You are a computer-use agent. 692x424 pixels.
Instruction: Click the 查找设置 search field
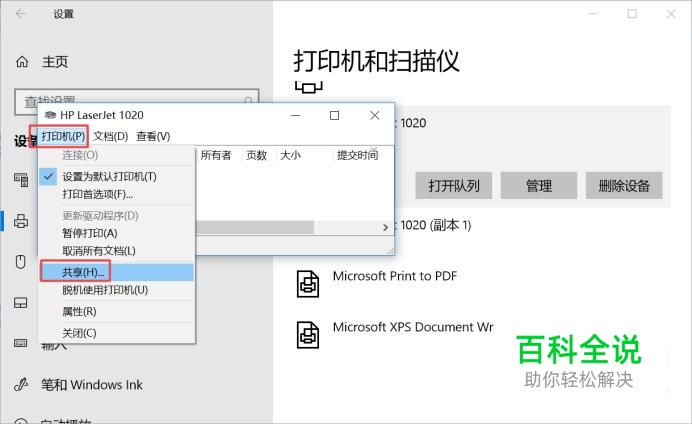(x=136, y=101)
